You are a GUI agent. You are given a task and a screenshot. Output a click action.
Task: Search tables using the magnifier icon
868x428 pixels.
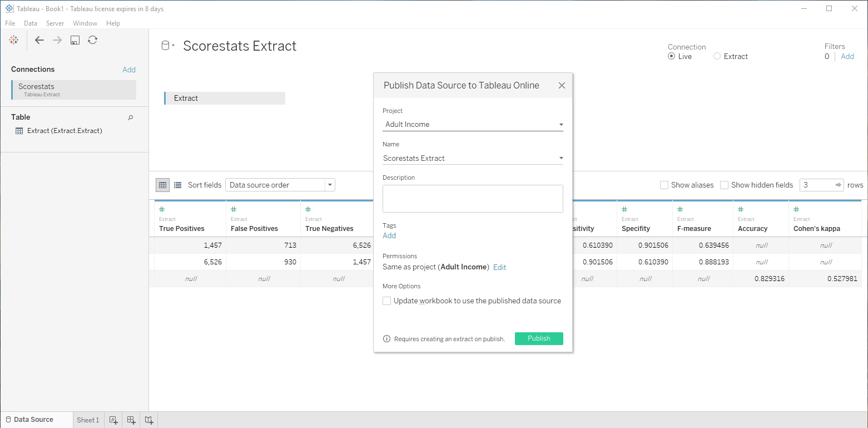(131, 117)
